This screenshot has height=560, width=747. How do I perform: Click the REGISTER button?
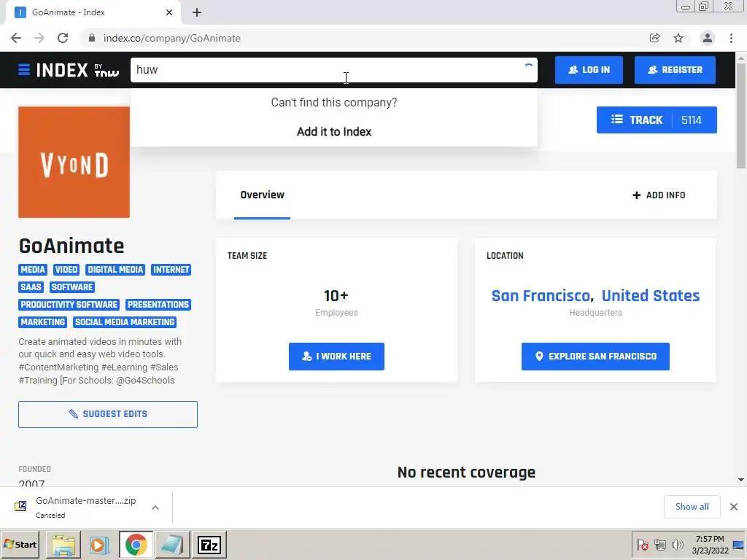[x=675, y=70]
